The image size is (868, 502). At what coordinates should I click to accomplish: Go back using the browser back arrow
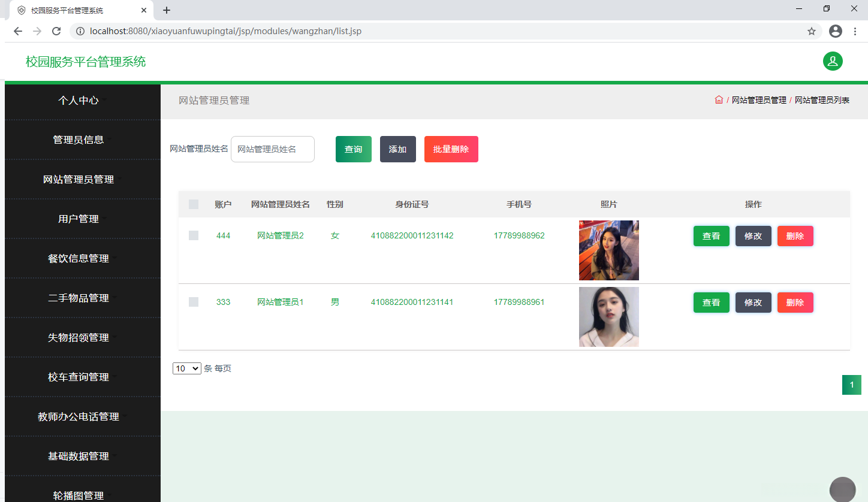[x=17, y=31]
